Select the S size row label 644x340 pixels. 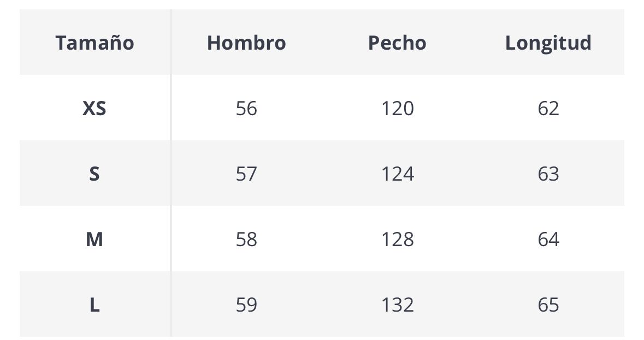pyautogui.click(x=94, y=174)
